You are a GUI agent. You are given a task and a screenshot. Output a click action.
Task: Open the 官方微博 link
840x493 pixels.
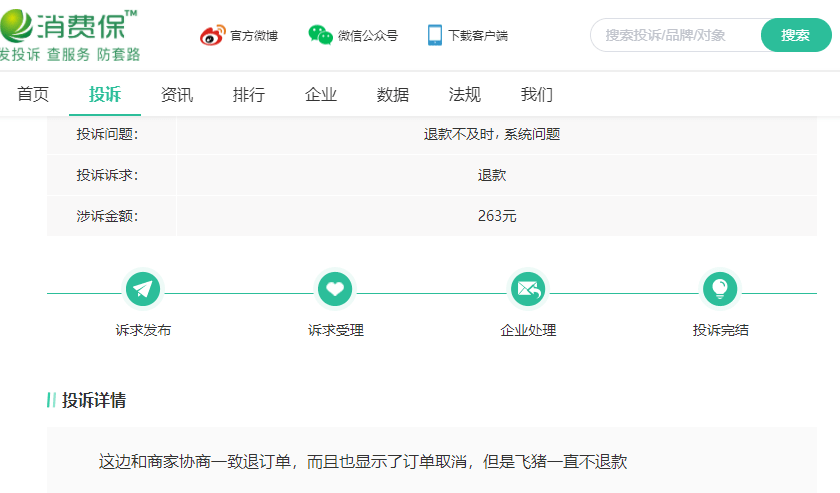point(254,35)
